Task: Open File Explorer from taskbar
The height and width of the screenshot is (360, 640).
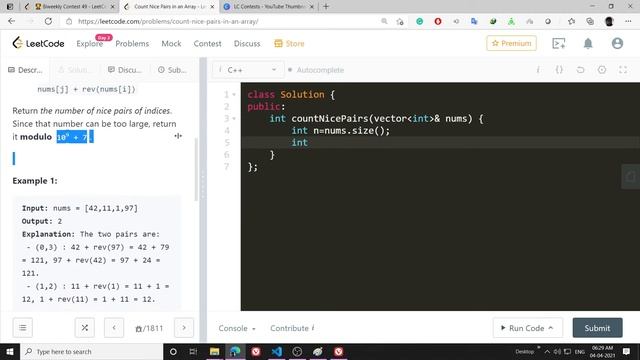Action: tap(214, 351)
